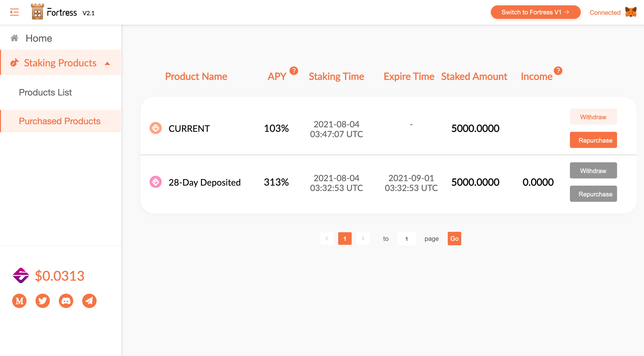The width and height of the screenshot is (644, 356).
Task: Open the Medium social link icon
Action: (x=19, y=301)
